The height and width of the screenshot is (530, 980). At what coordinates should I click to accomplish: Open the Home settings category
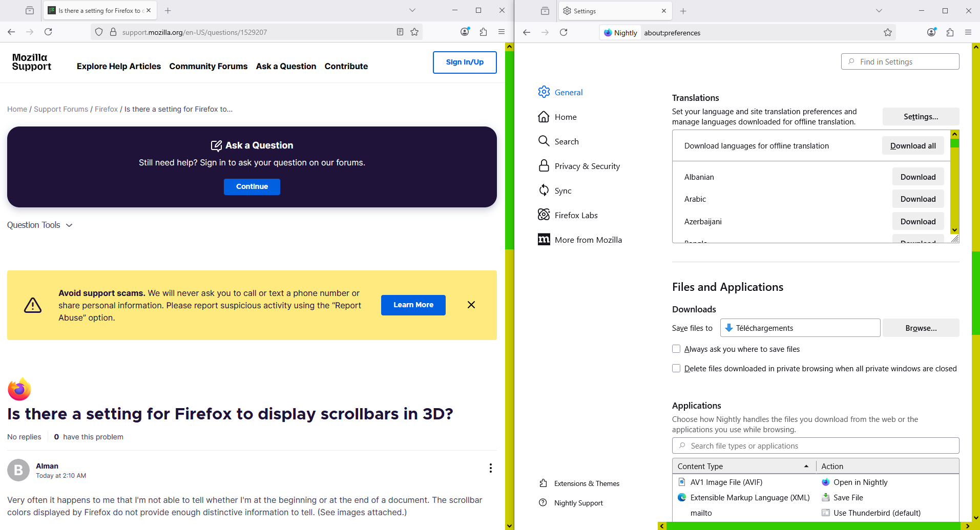coord(558,117)
